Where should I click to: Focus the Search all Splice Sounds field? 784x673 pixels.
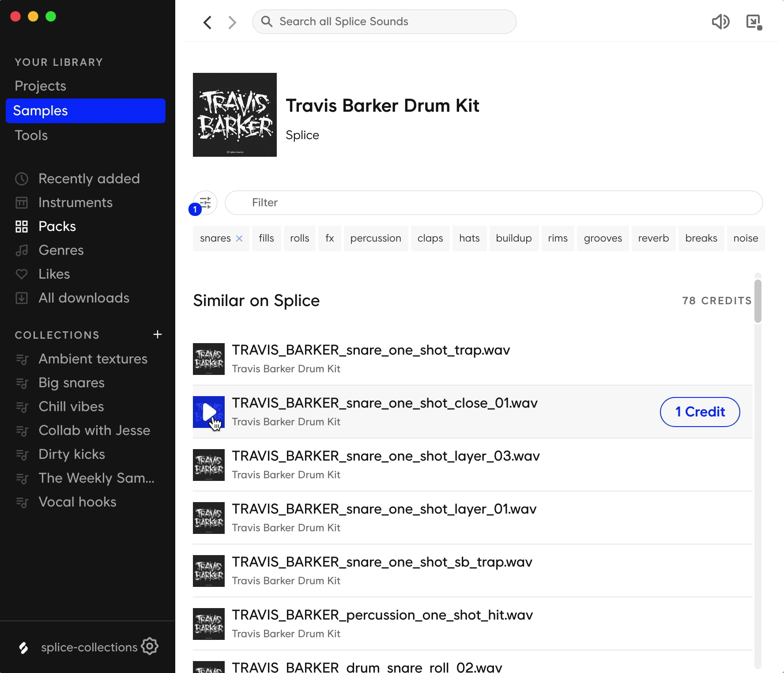click(384, 22)
